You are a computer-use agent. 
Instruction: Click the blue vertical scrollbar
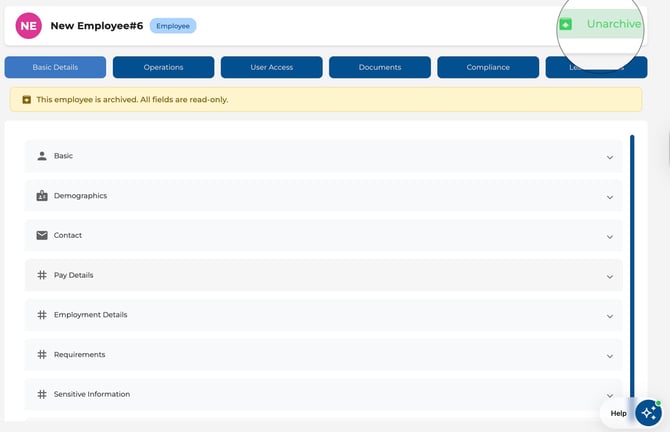click(x=631, y=260)
